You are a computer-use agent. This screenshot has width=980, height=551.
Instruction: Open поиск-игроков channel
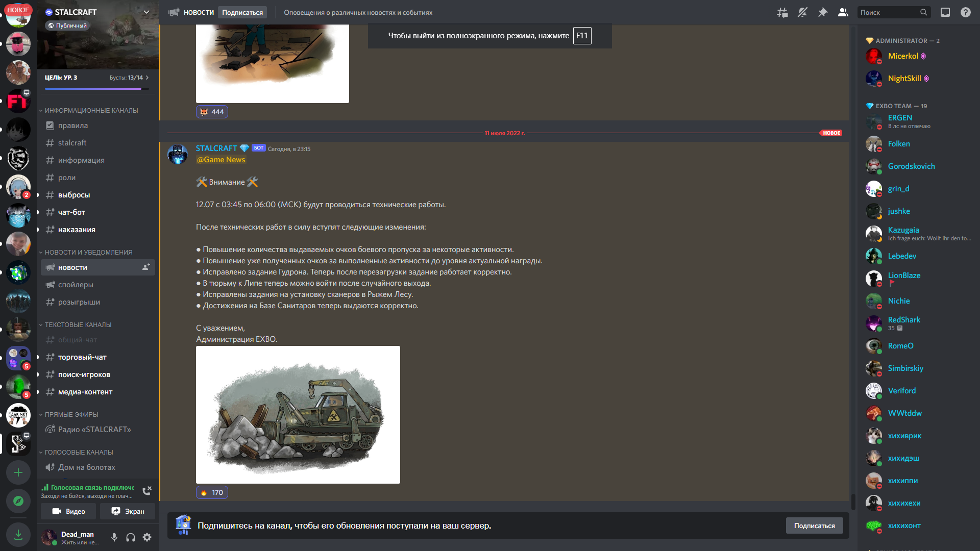pos(98,374)
